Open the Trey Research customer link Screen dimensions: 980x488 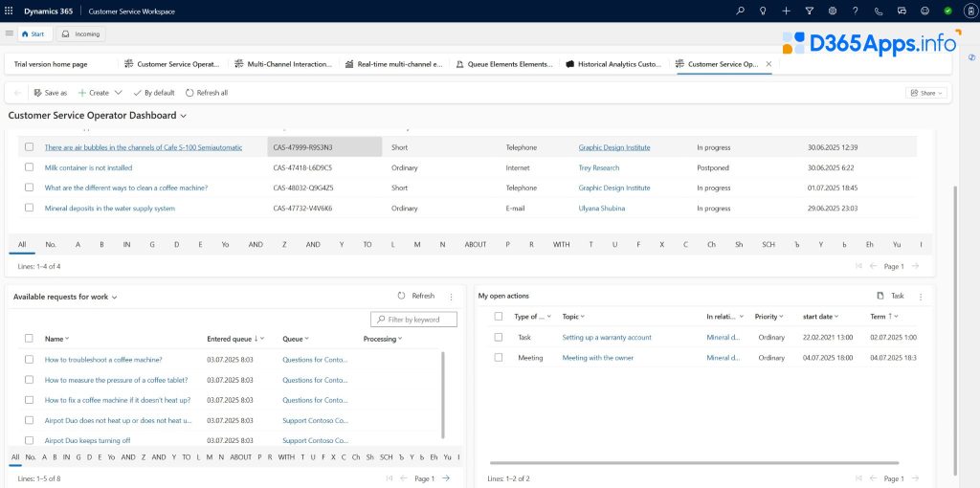tap(599, 167)
